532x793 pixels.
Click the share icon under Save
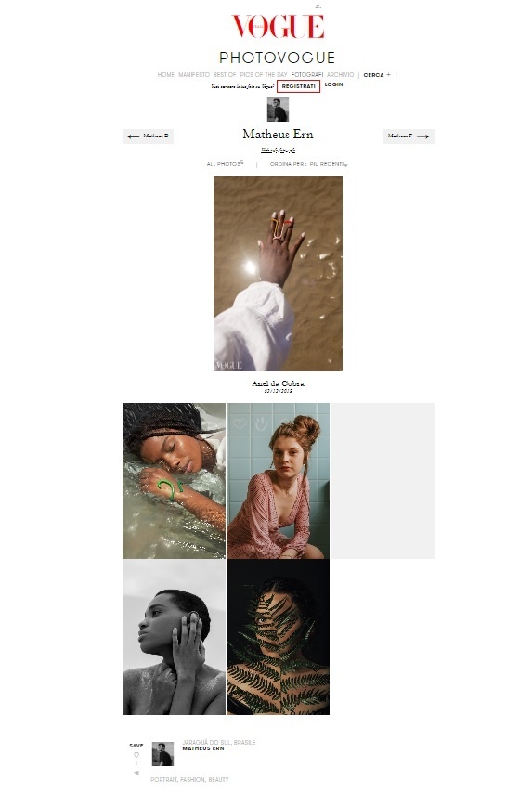(x=136, y=773)
